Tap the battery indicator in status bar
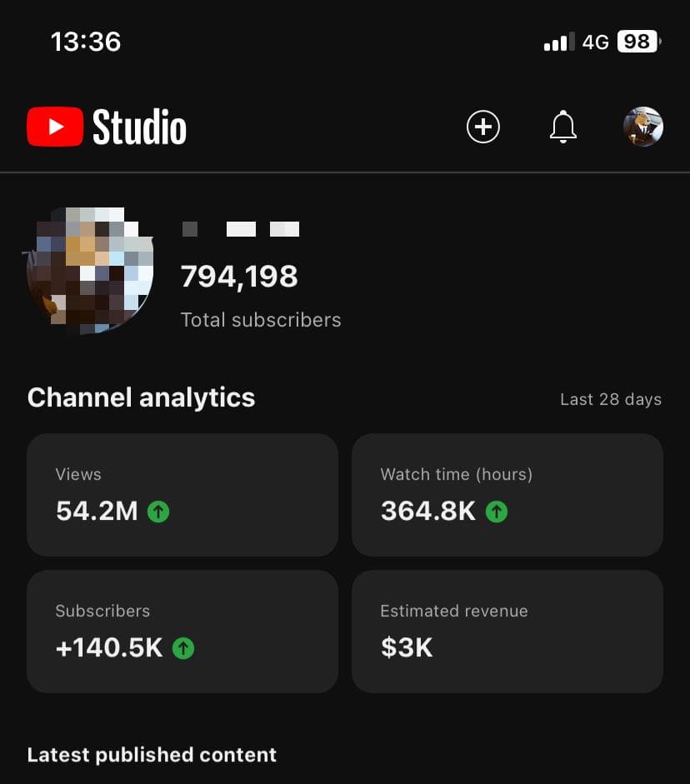The height and width of the screenshot is (784, 690). coord(638,42)
